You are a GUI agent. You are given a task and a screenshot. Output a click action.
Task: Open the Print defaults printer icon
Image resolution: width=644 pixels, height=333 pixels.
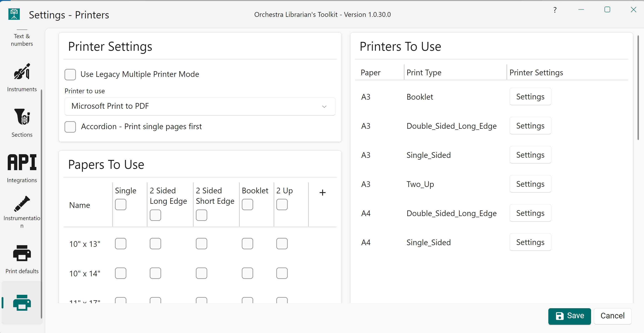(22, 253)
